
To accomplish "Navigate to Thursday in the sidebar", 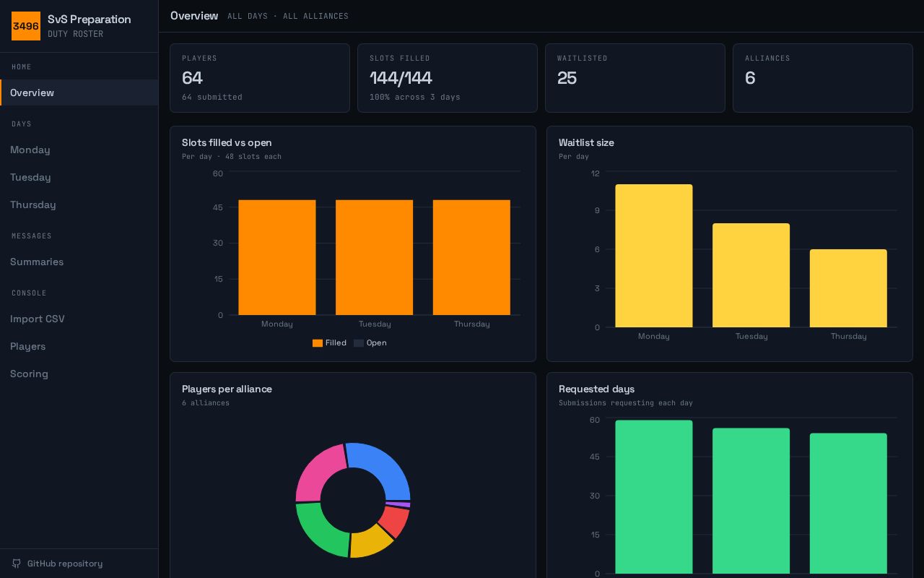I will [79, 204].
